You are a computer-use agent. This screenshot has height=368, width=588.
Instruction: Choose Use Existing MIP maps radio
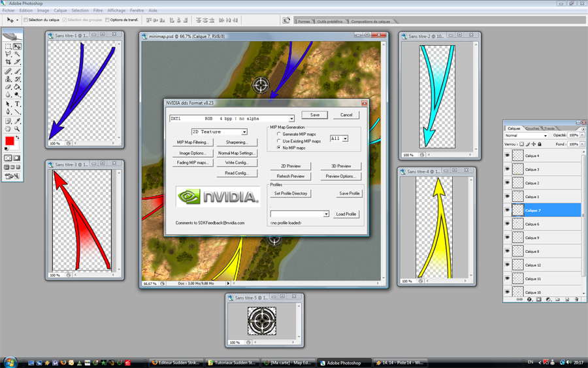tap(278, 141)
